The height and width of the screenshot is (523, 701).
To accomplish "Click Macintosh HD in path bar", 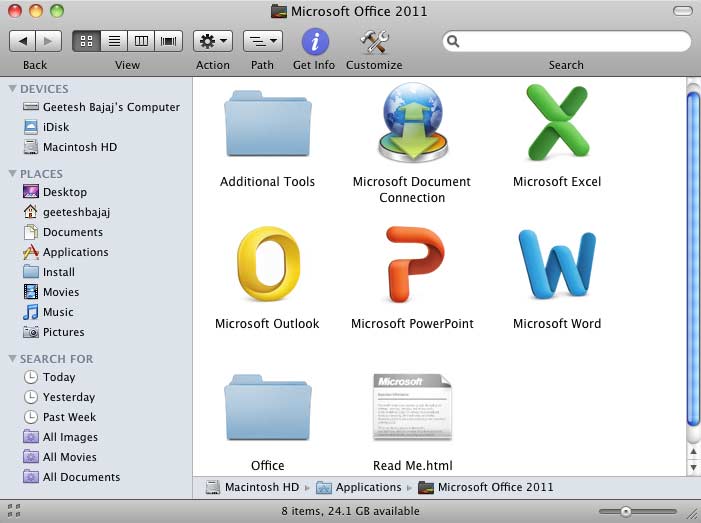I will [x=253, y=487].
